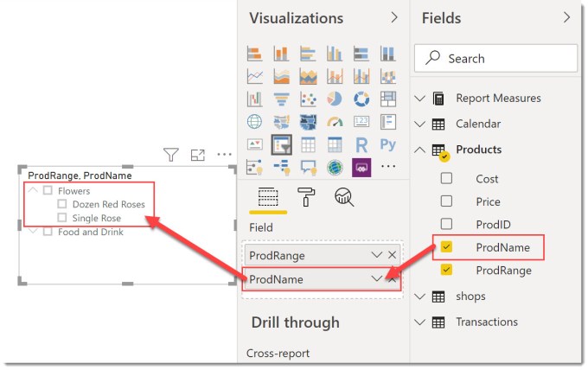Select the Q&A visualization
Viewport: 588px width, 370px height.
308,167
